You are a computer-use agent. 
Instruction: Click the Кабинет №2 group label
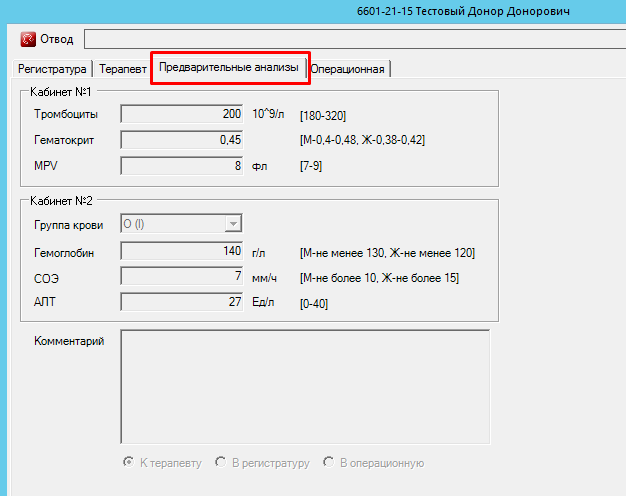click(x=63, y=201)
